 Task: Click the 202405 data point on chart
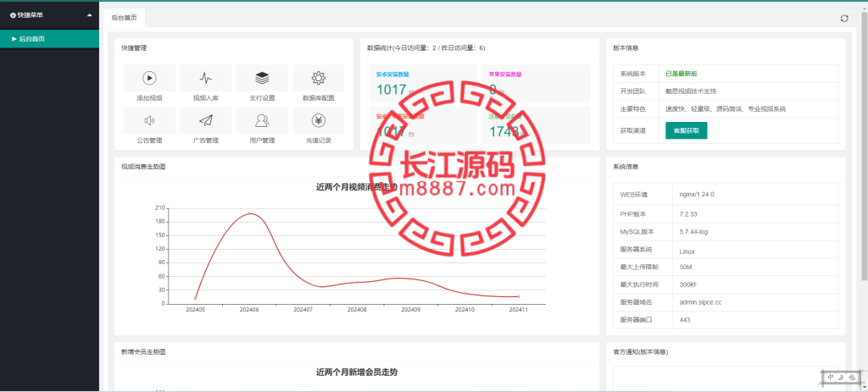point(196,299)
